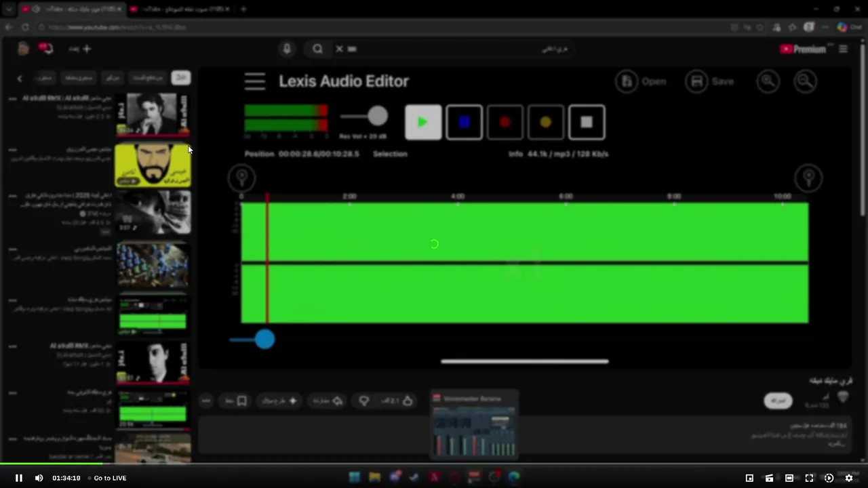
Task: Click the page vertical scrollbar
Action: coord(863,129)
